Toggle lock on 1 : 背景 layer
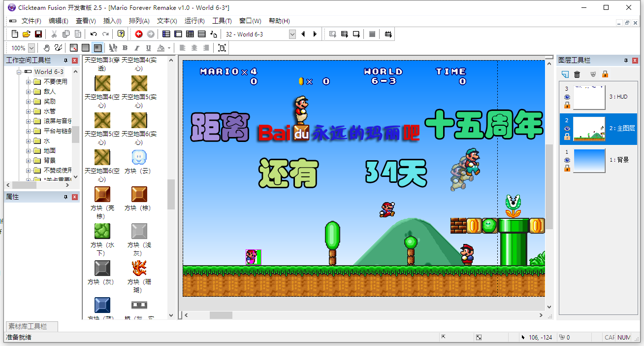The width and height of the screenshot is (644, 346). pyautogui.click(x=567, y=168)
